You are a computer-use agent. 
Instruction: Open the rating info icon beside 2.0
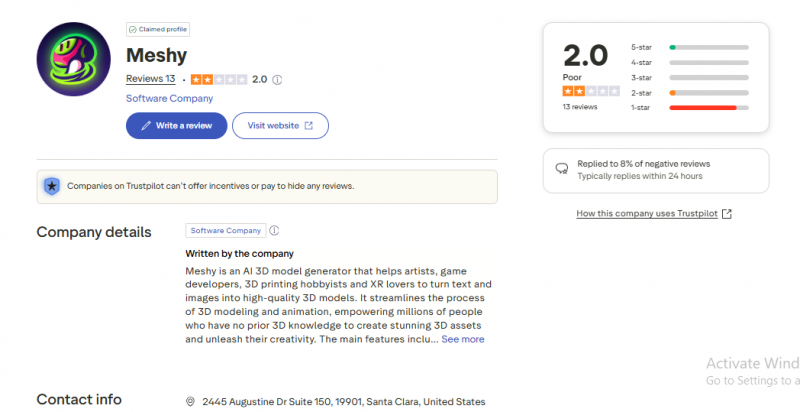click(277, 80)
